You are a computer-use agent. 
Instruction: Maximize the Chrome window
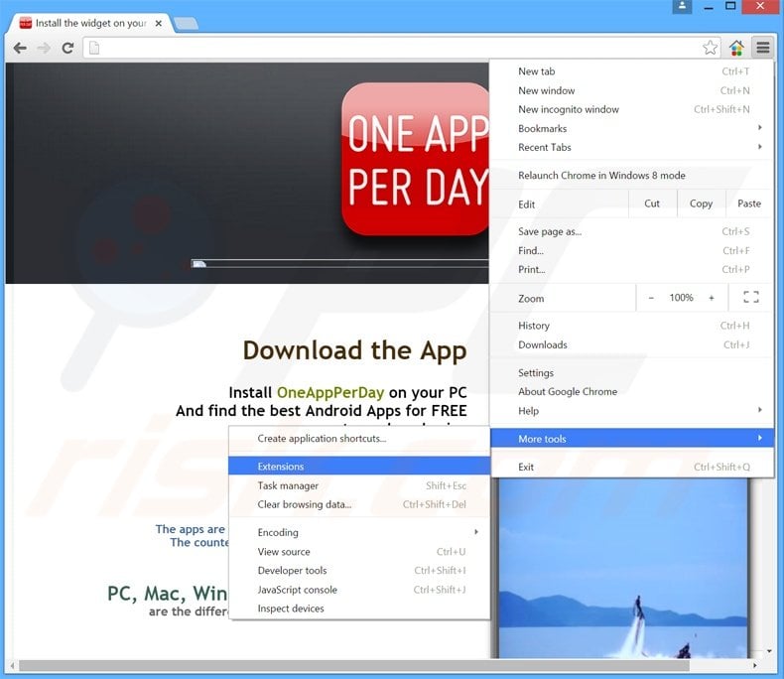click(x=730, y=6)
